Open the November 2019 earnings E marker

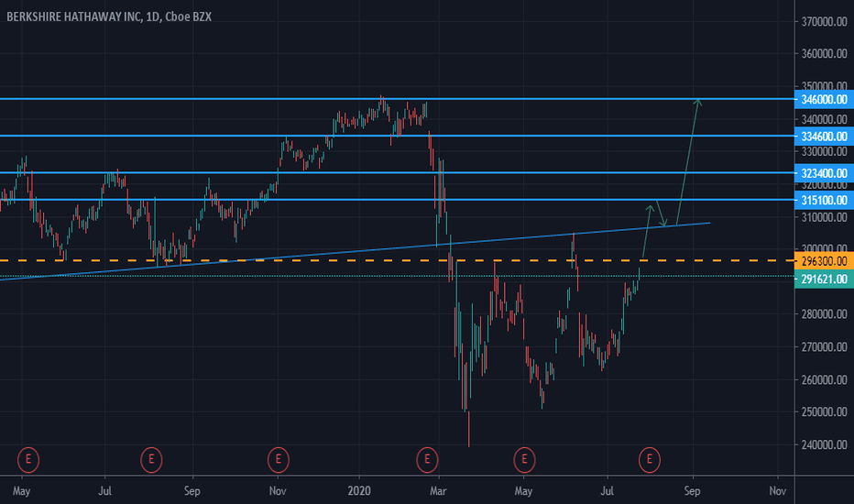pos(279,460)
